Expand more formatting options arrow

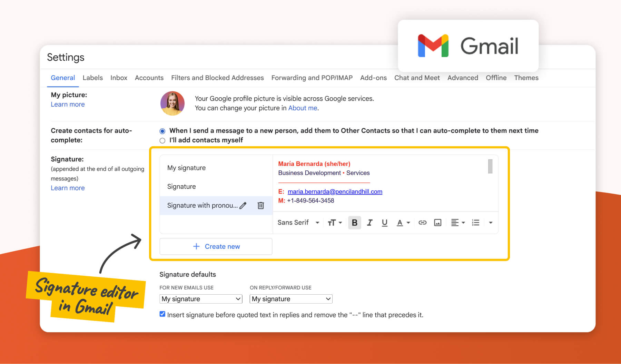(490, 223)
